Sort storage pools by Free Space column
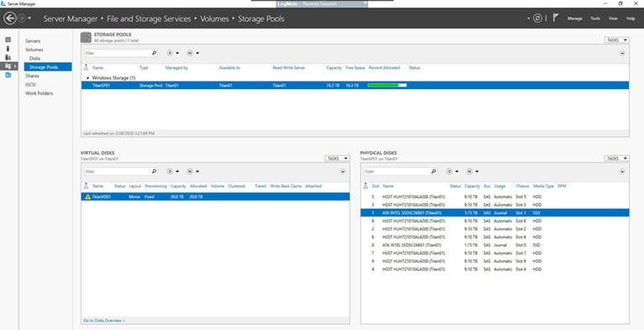Screen dimensions: 644x330 click(355, 68)
